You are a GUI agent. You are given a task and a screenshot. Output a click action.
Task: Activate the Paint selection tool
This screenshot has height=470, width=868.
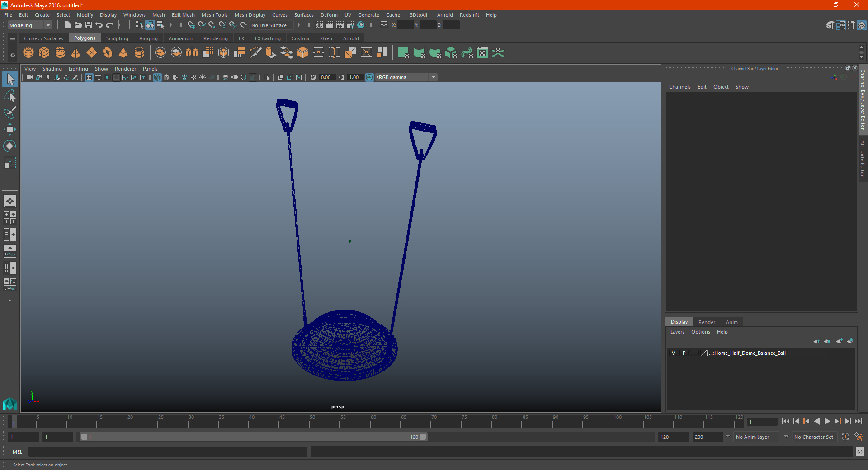(10, 113)
